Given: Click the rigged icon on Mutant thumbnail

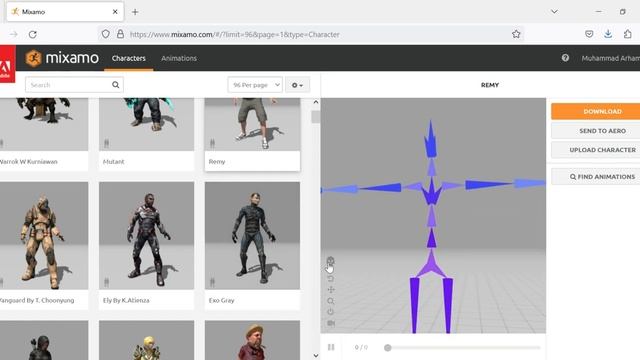Looking at the screenshot, I should tap(107, 143).
